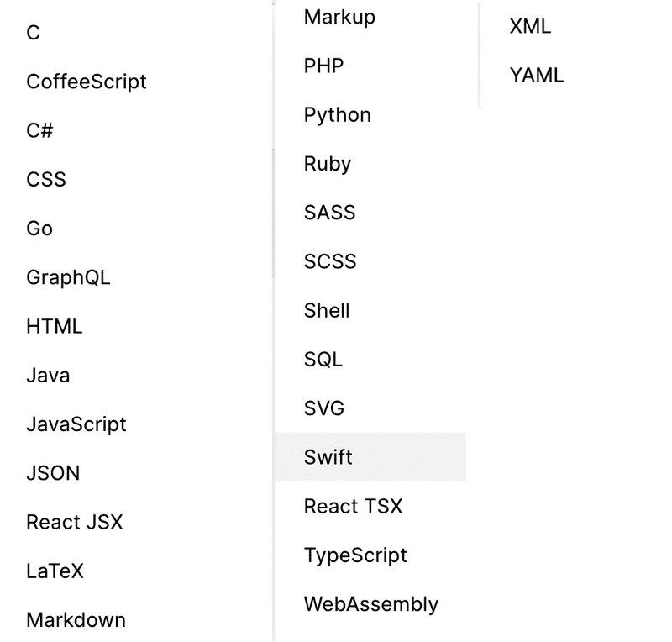Choose React TSX from the list
The image size is (672, 642).
pos(353,506)
